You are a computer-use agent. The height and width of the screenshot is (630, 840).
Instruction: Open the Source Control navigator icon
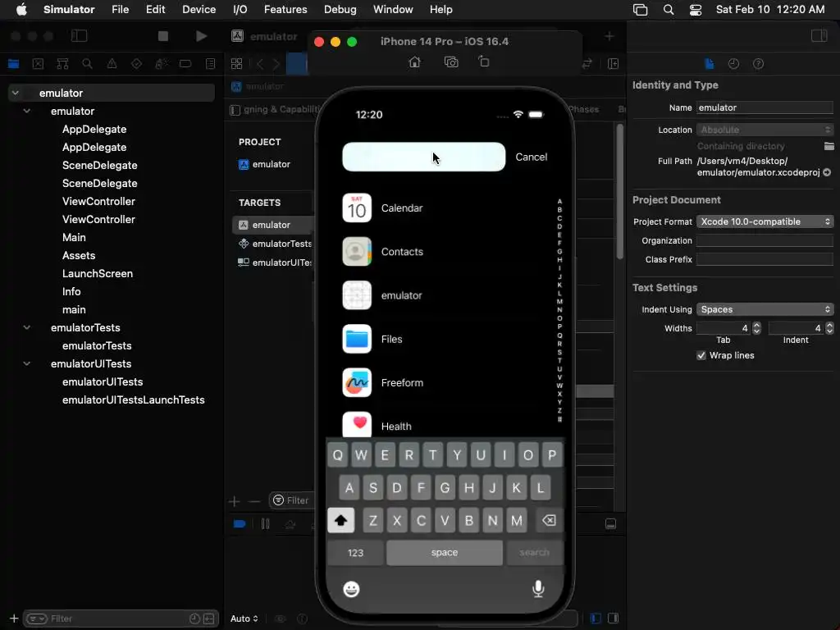click(x=38, y=64)
